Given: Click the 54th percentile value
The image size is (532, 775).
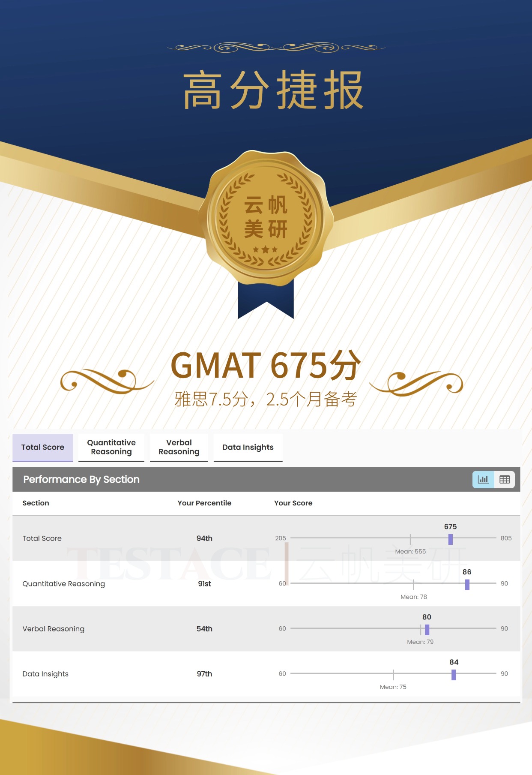Looking at the screenshot, I should (204, 629).
